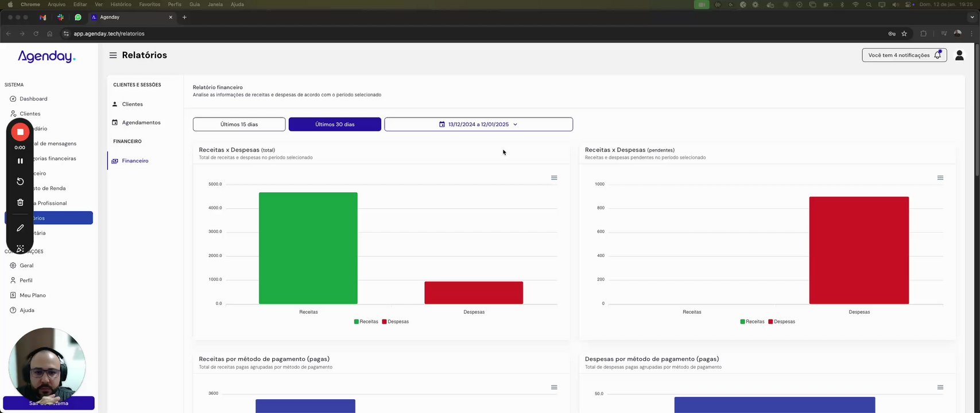
Task: Open the user profile avatar icon
Action: point(959,55)
